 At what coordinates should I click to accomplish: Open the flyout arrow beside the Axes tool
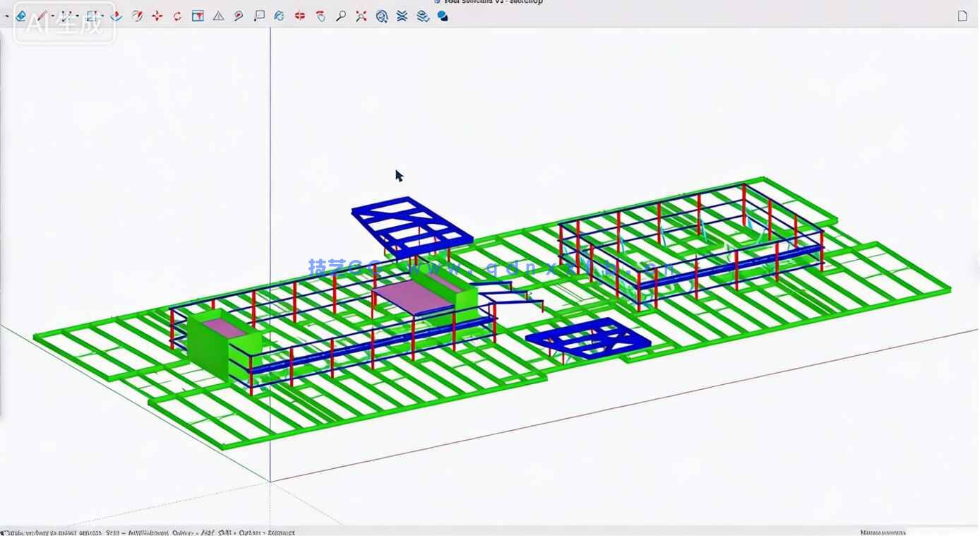coord(102,16)
